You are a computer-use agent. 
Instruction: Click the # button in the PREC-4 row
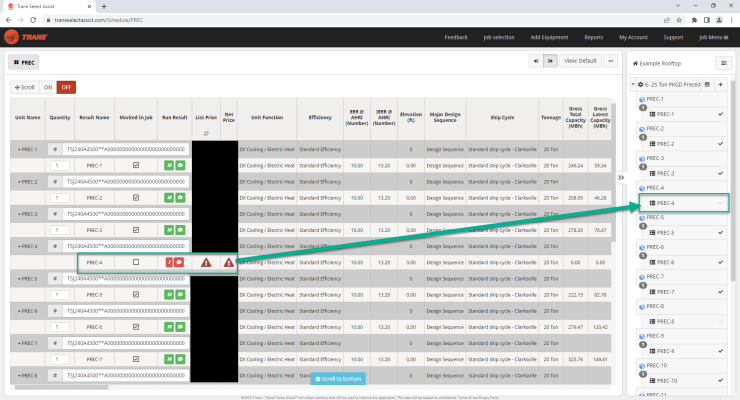[55, 246]
